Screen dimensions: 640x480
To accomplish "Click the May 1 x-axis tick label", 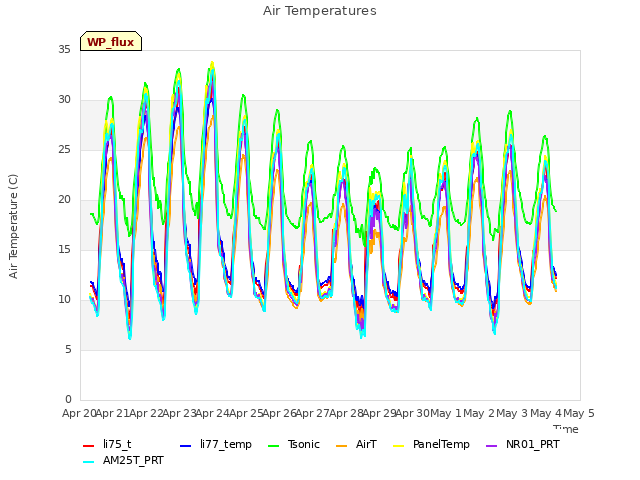I will 445,413.
